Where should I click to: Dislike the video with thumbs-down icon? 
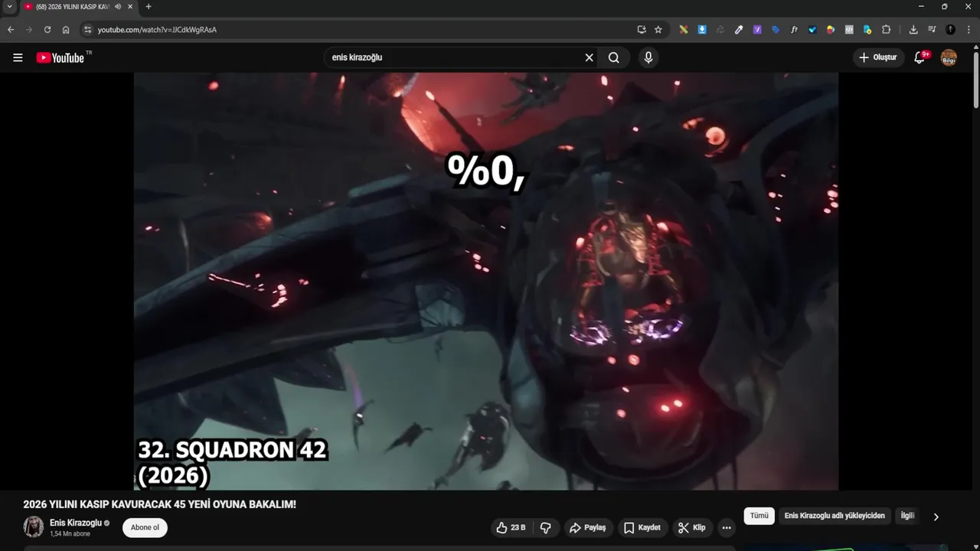[x=546, y=527]
